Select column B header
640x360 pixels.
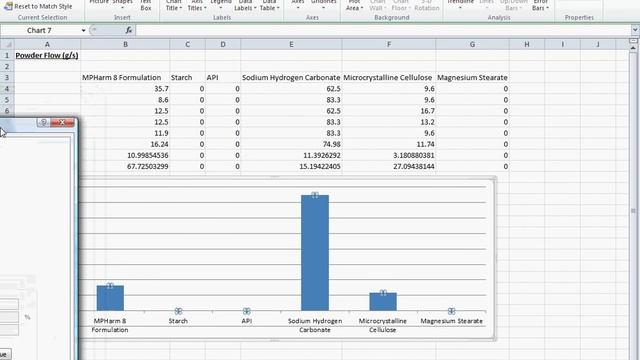click(125, 44)
